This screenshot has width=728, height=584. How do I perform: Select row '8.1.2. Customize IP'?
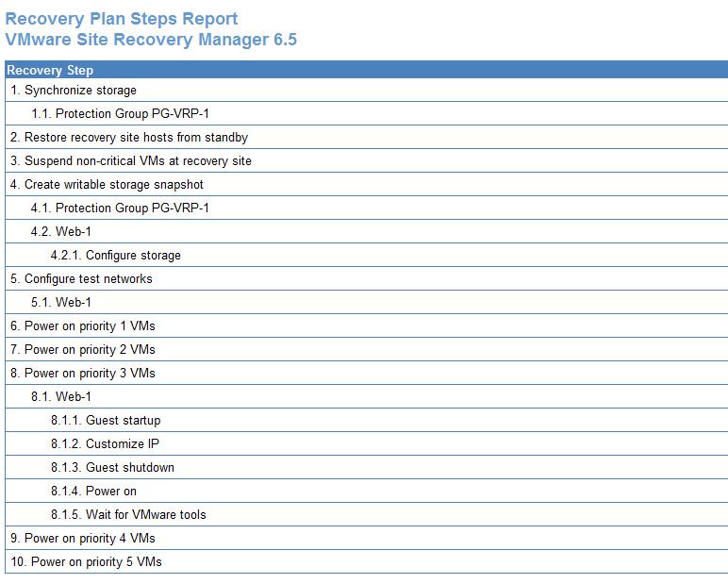366,444
